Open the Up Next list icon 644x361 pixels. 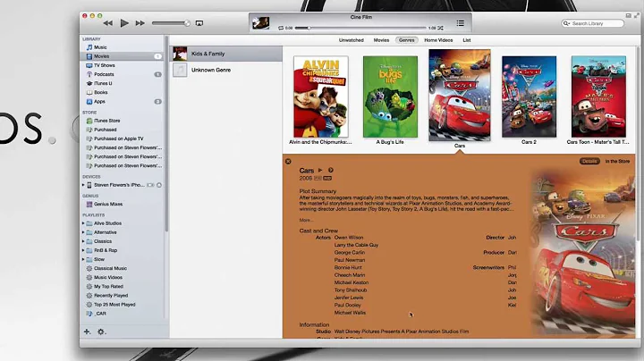click(461, 23)
